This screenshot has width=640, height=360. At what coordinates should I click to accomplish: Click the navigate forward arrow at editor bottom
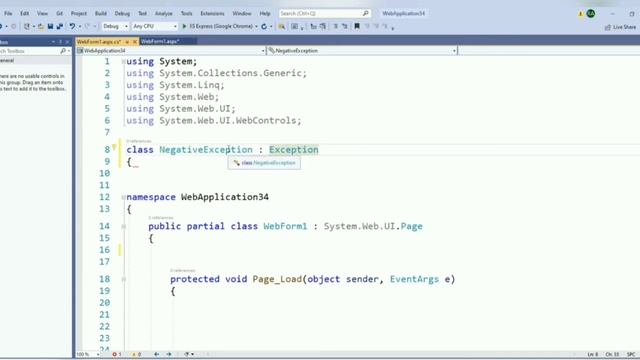pos(169,354)
